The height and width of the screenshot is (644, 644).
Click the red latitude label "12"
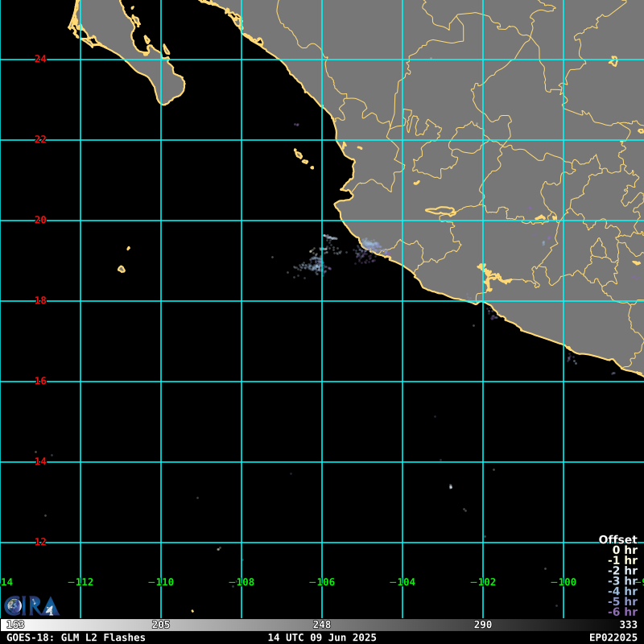click(40, 542)
